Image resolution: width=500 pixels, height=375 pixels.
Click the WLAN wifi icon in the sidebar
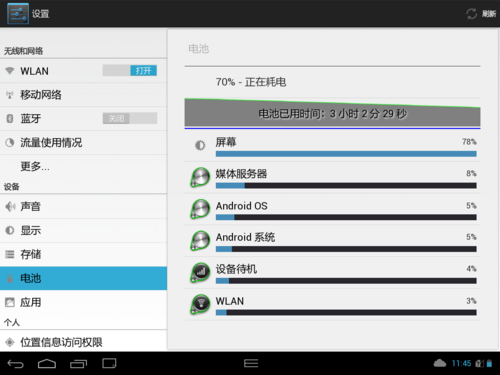[x=10, y=71]
